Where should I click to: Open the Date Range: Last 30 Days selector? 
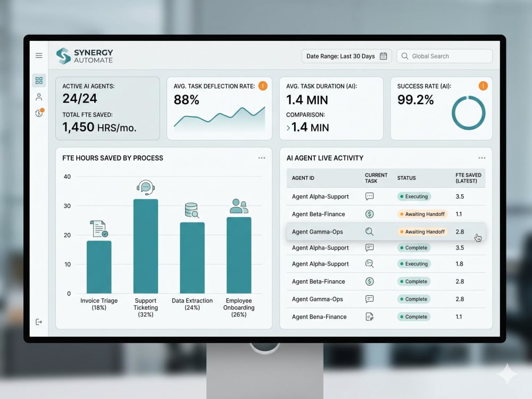click(346, 56)
